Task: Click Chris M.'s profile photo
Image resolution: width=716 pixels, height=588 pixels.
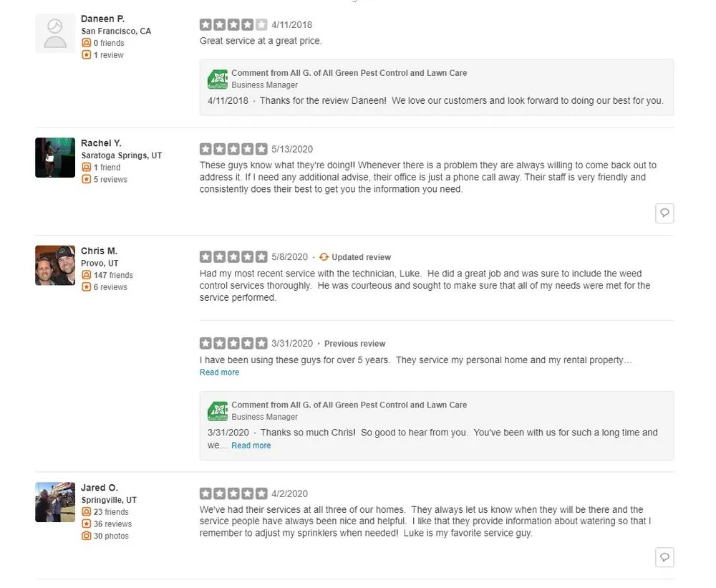Action: tap(55, 265)
